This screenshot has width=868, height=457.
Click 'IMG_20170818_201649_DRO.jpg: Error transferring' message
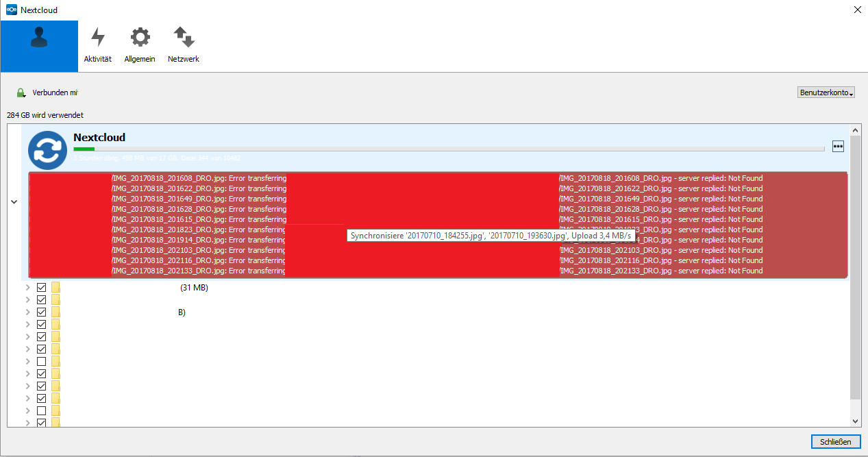[199, 199]
